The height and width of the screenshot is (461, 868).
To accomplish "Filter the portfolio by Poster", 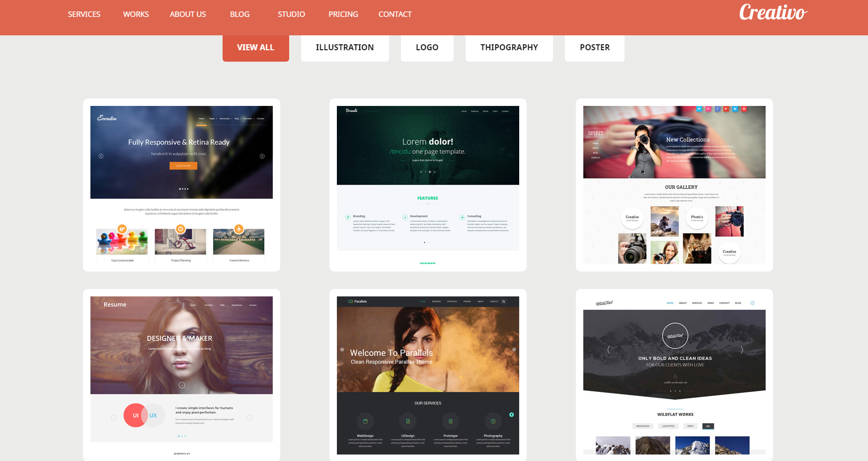I will pos(594,48).
